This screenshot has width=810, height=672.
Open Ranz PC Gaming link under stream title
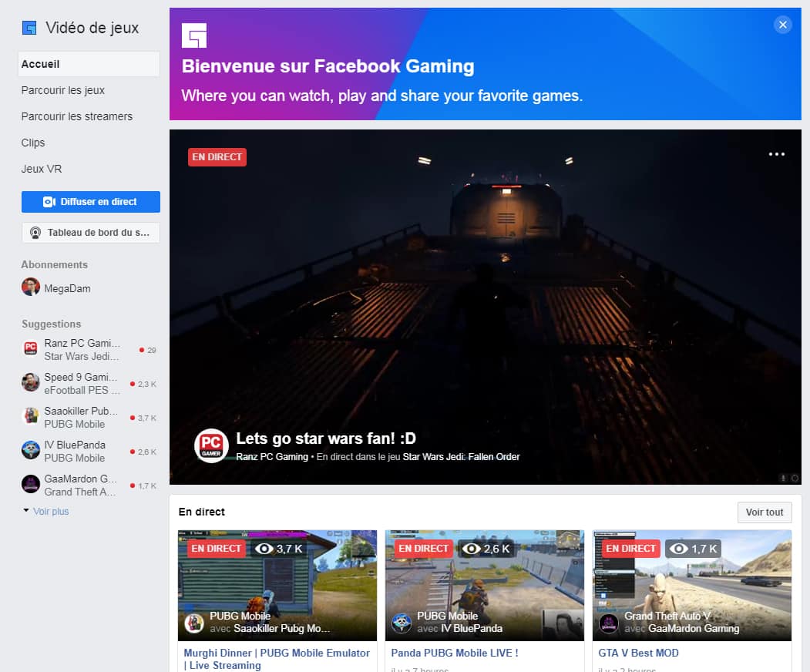272,457
